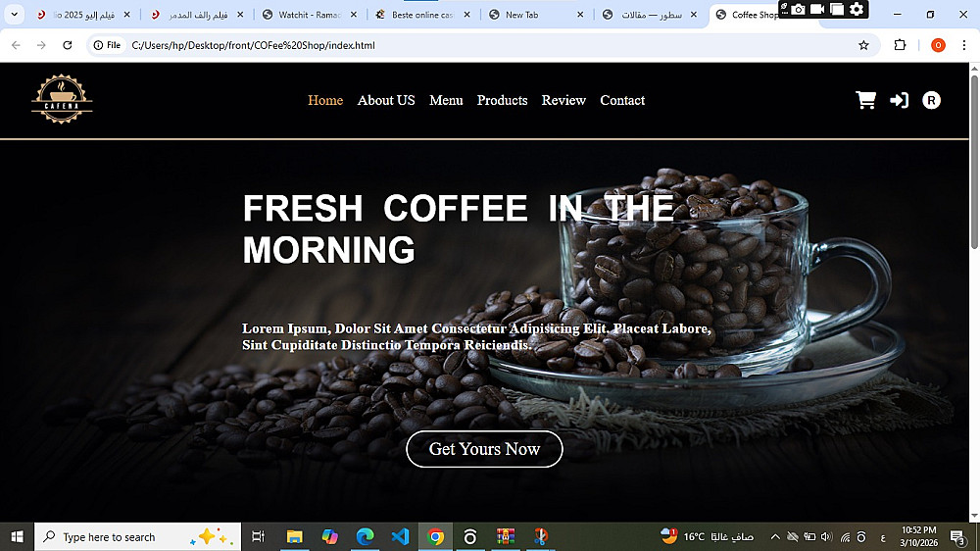
Task: Switch to the Watchit browser tab
Action: (310, 15)
